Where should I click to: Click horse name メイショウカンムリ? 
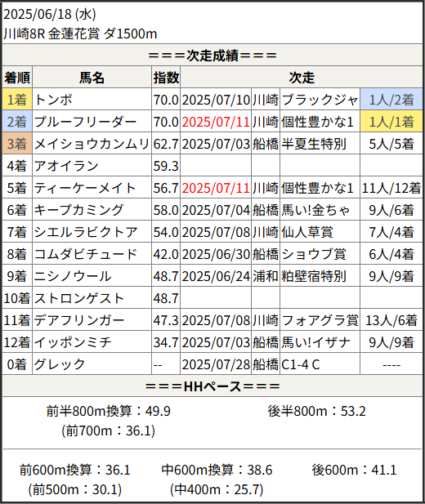point(92,144)
